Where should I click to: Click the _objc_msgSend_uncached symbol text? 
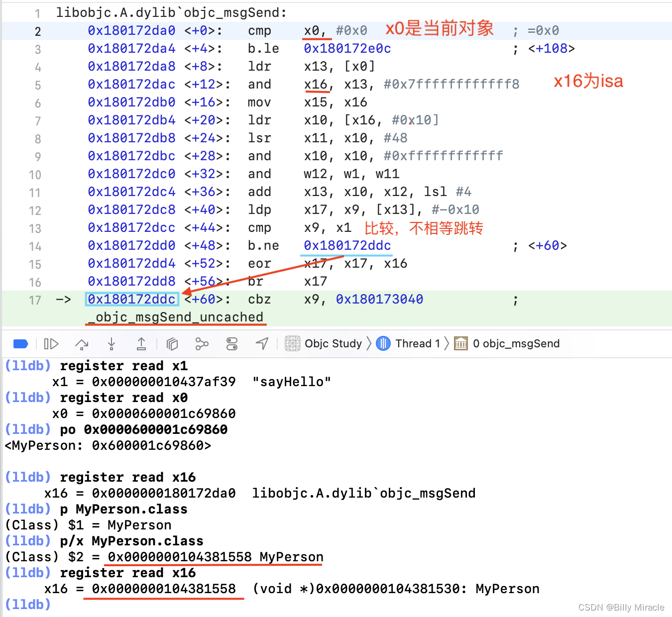175,317
